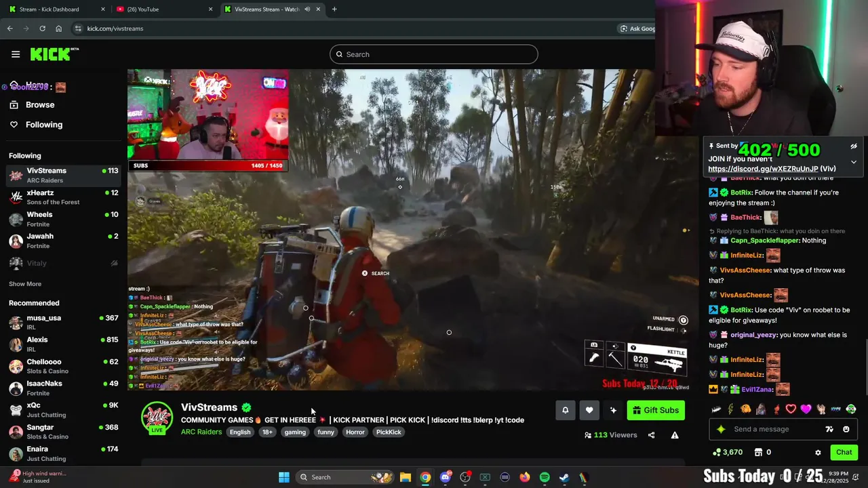This screenshot has width=868, height=488.
Task: Click the KICK logo
Action: [54, 54]
